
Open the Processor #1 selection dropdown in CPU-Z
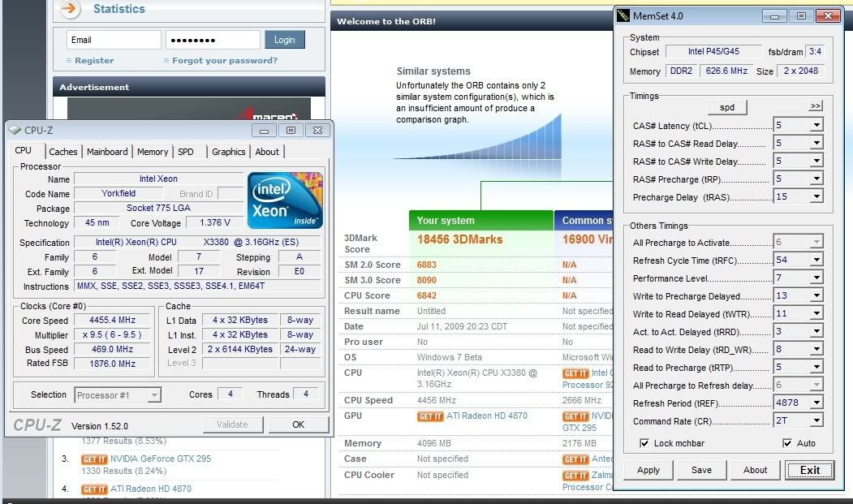[154, 395]
